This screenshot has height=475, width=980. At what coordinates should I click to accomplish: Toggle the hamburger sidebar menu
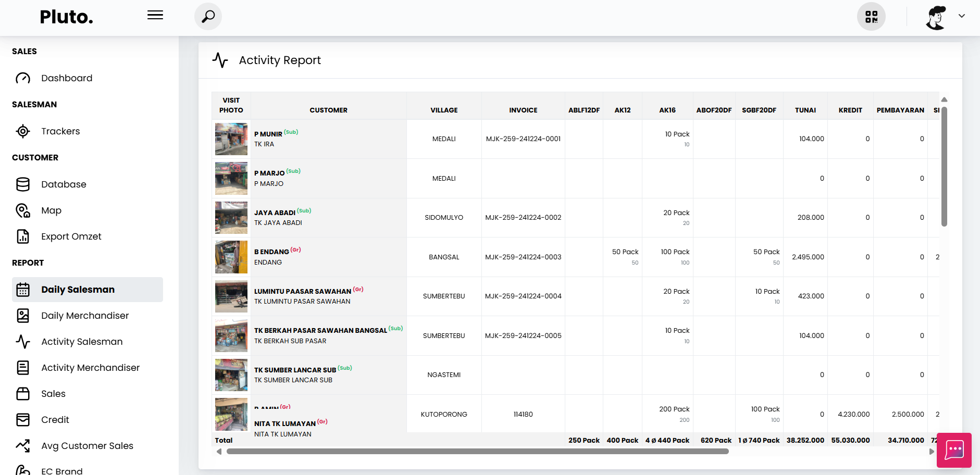tap(155, 15)
